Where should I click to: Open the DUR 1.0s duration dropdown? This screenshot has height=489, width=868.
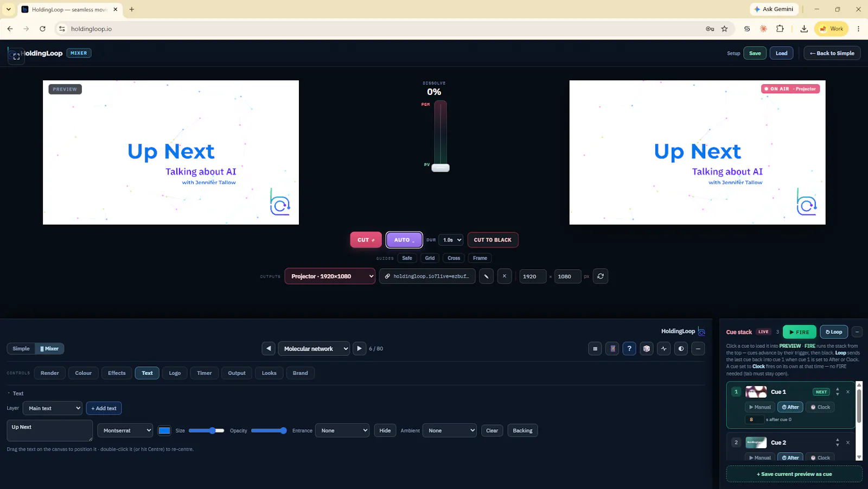tap(451, 240)
